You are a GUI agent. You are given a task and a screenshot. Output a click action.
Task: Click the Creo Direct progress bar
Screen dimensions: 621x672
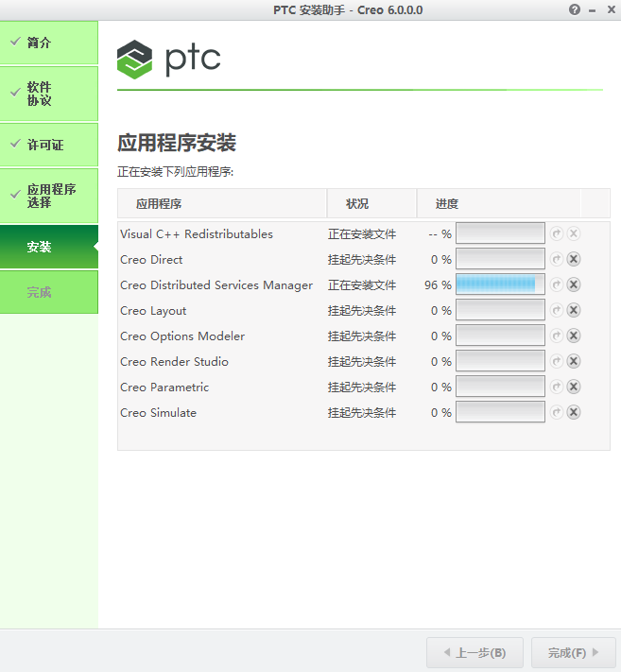pos(500,259)
